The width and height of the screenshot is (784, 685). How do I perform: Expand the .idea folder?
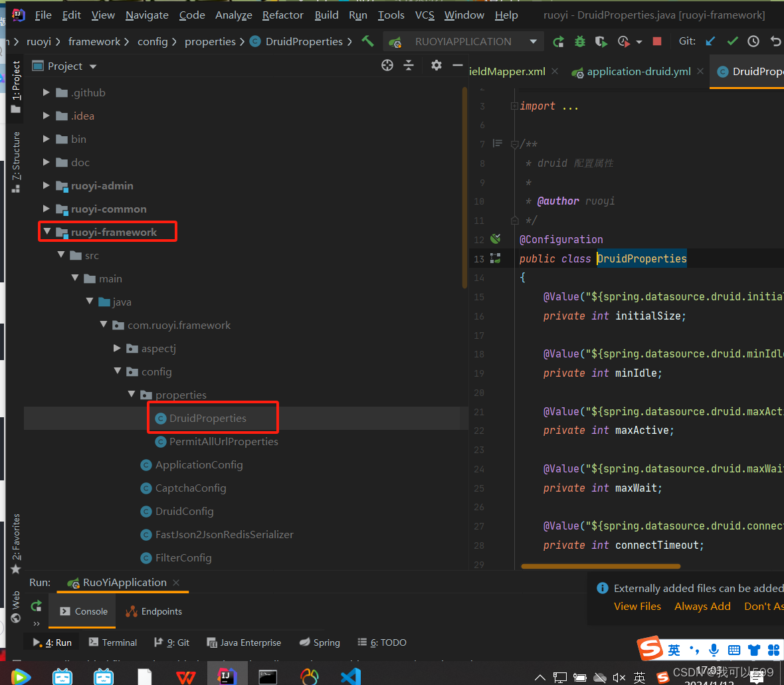46,116
